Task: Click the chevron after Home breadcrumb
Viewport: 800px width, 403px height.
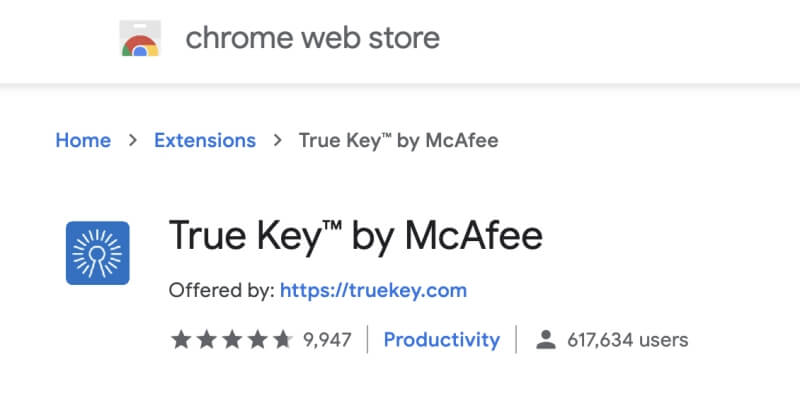Action: point(133,140)
